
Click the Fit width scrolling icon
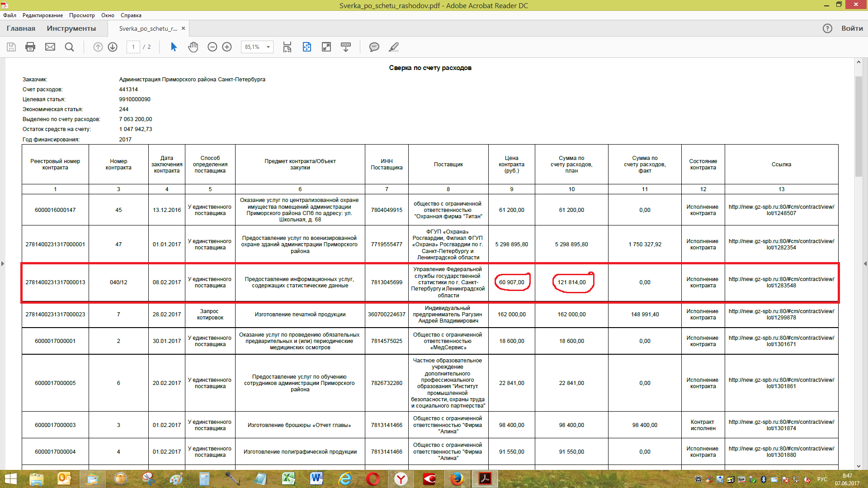click(x=287, y=47)
